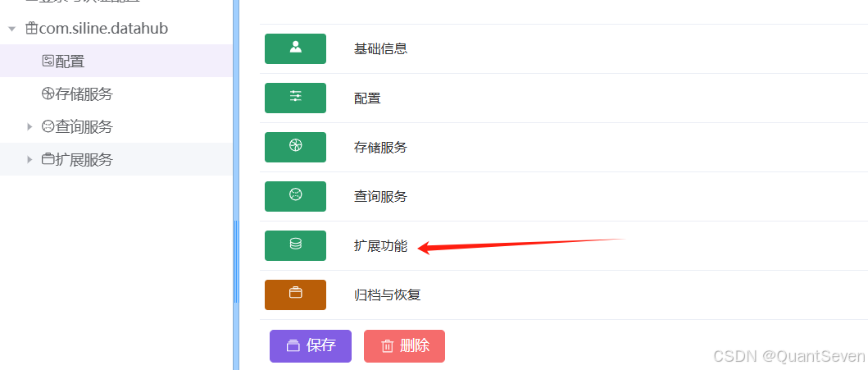Open the 归档与恢复 section label

coord(388,295)
